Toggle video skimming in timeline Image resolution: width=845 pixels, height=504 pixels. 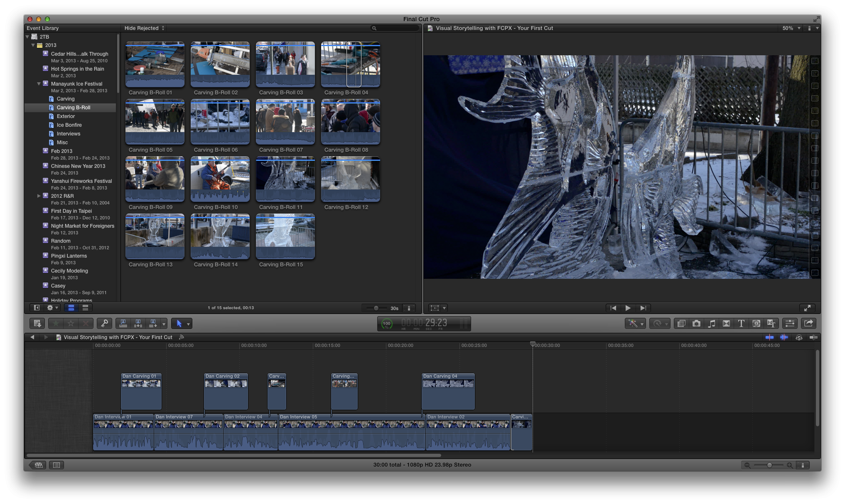(769, 337)
